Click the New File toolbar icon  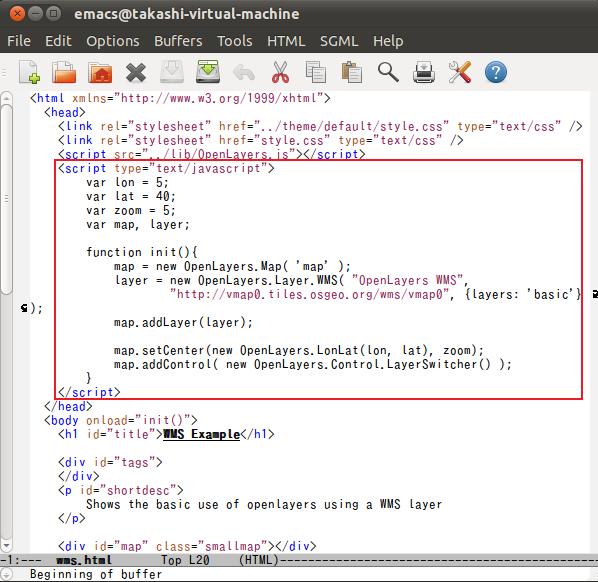(30, 72)
